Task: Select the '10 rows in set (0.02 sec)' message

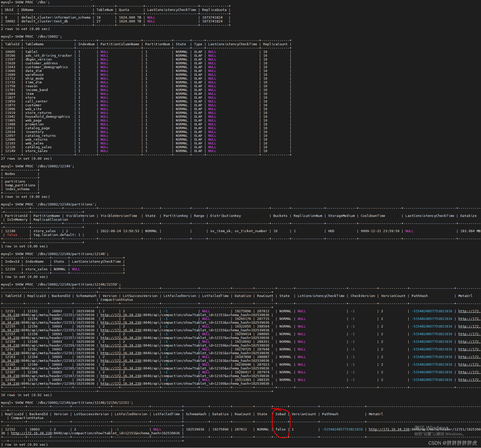Action: click(26, 395)
